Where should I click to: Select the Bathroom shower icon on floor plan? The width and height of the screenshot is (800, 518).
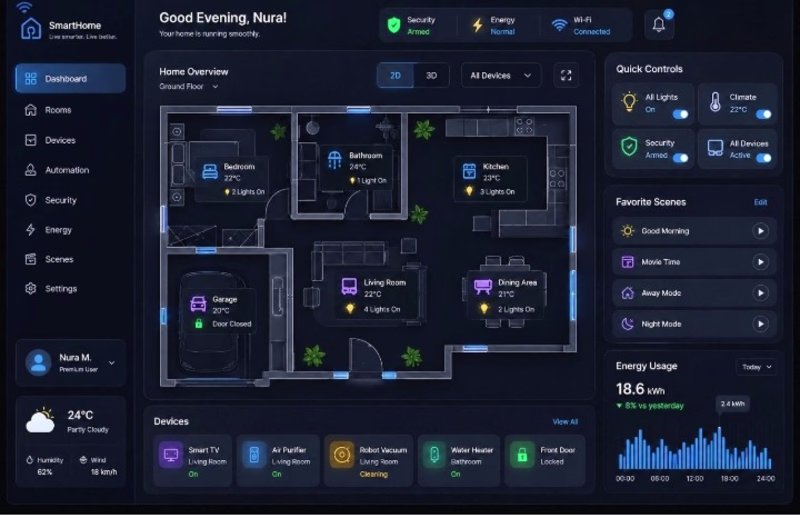coord(334,160)
